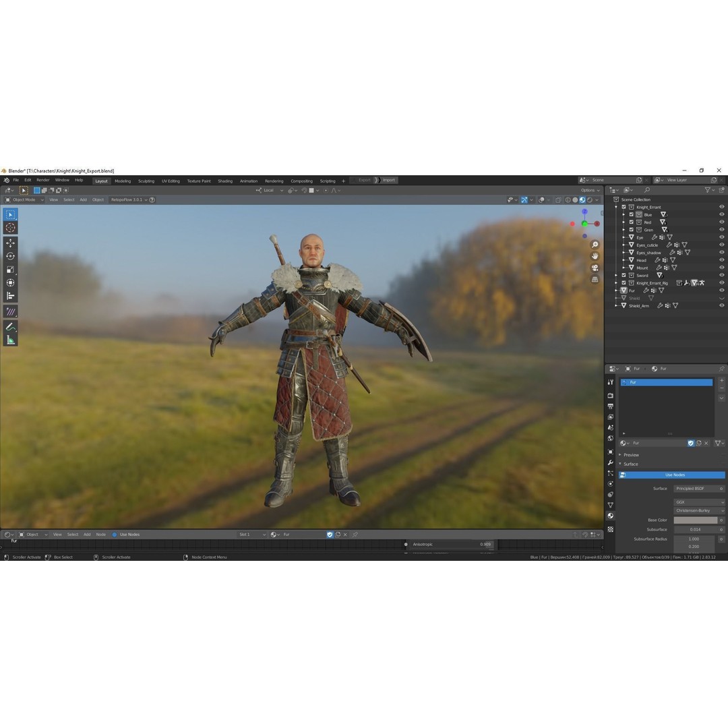Uncheck the Knight_Errant_Rig collection checkbox

pos(624,282)
